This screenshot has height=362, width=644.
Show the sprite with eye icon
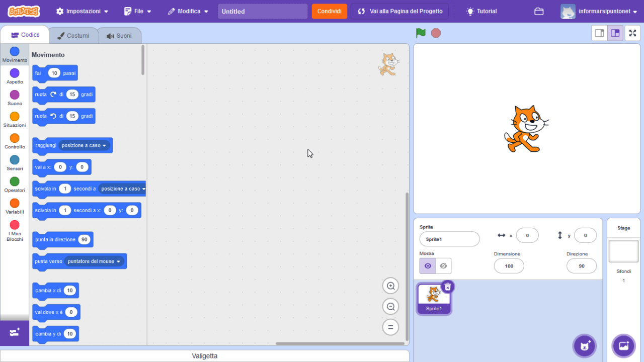(x=428, y=266)
